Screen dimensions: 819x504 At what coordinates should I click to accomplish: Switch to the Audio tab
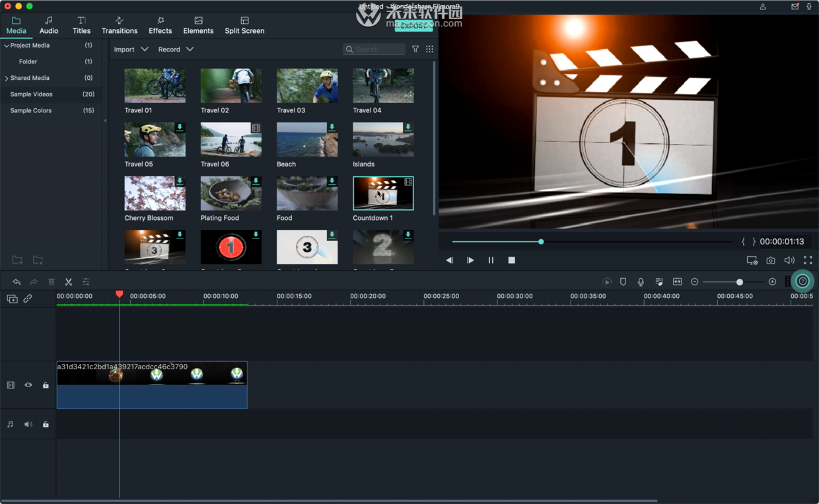(49, 26)
